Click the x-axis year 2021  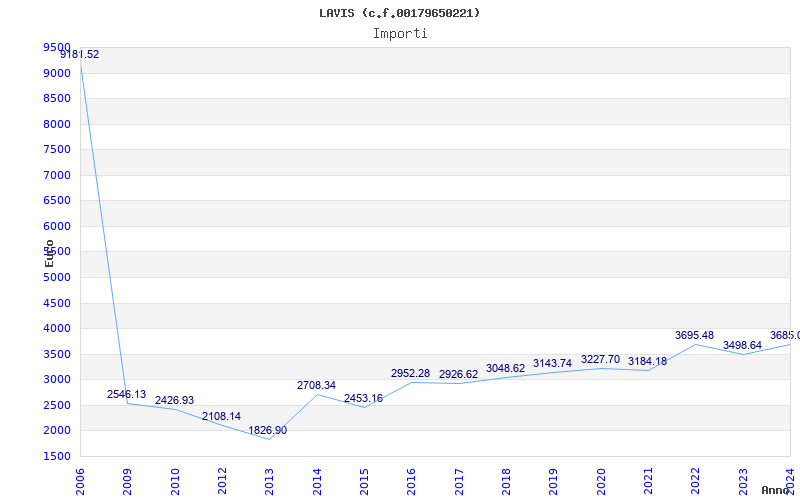click(648, 482)
